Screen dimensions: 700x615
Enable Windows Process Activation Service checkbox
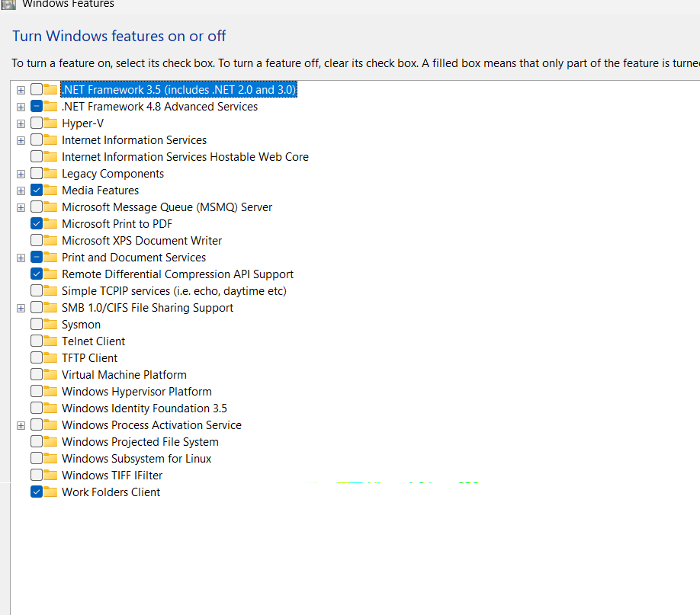[x=37, y=425]
